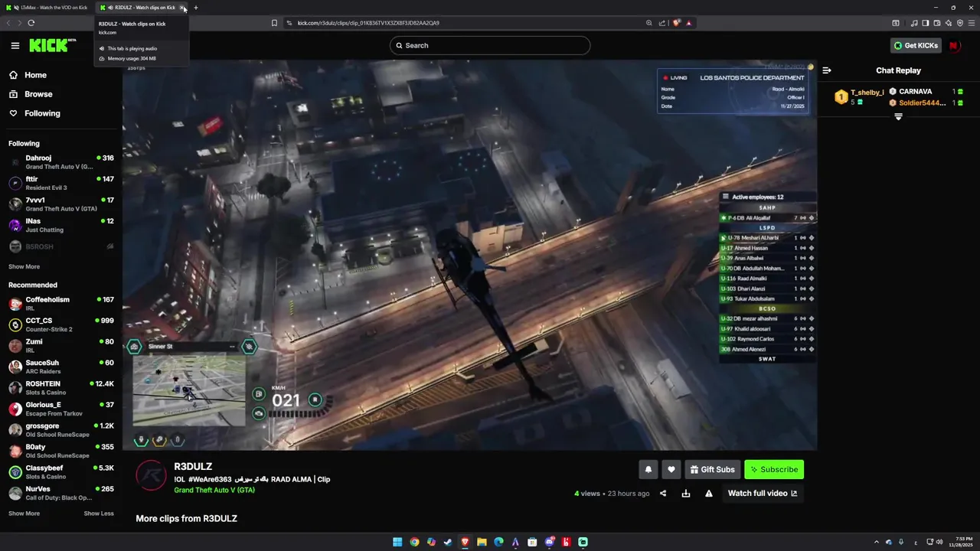The height and width of the screenshot is (551, 980).
Task: Open Dahrooj's followed channel
Action: (x=61, y=162)
